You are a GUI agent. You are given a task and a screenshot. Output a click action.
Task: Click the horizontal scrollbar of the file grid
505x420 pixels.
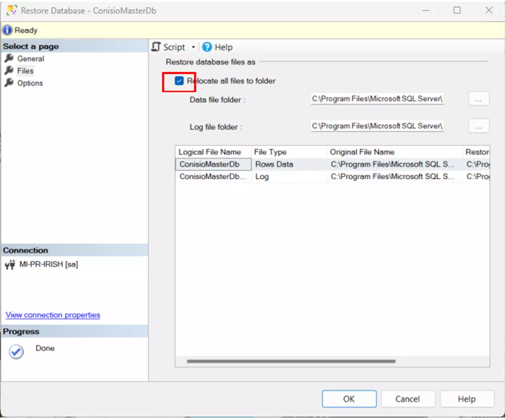tap(291, 362)
